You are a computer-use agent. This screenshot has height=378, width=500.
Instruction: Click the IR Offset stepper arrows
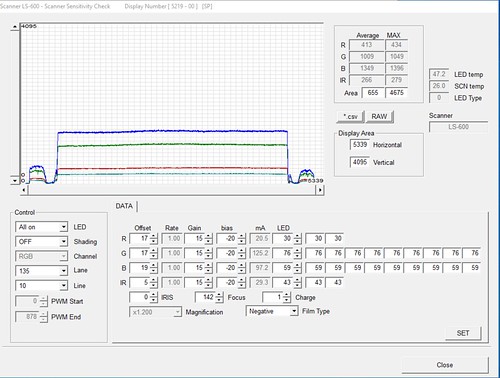[x=153, y=283]
